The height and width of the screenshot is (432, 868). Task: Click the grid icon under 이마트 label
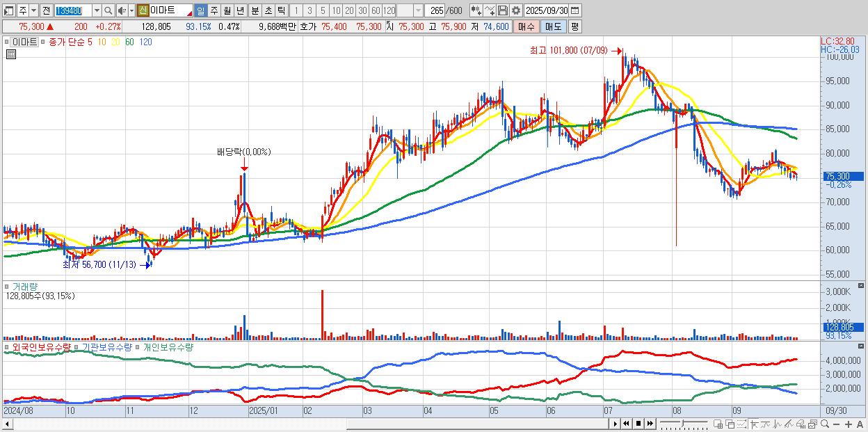pyautogui.click(x=10, y=54)
